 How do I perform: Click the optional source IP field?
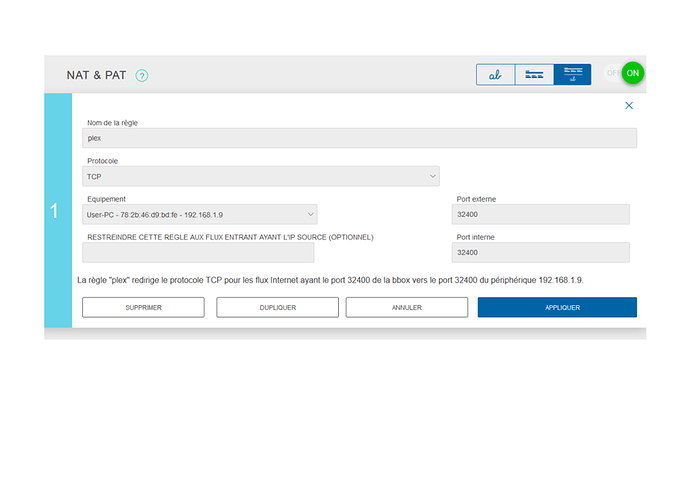click(198, 253)
